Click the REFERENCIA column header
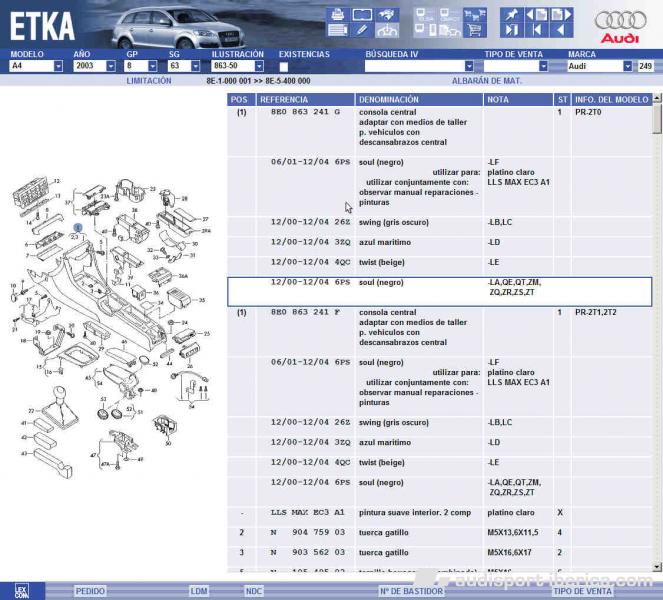 [x=305, y=100]
